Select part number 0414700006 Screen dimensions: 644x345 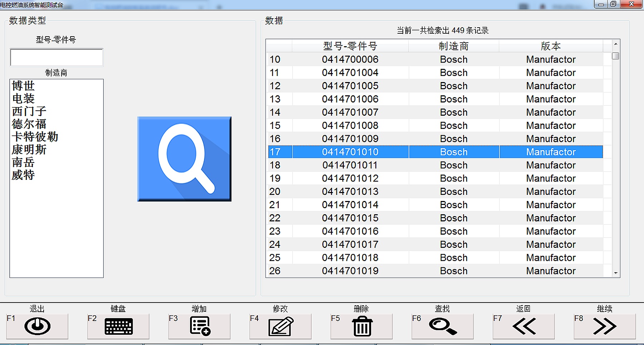click(350, 59)
